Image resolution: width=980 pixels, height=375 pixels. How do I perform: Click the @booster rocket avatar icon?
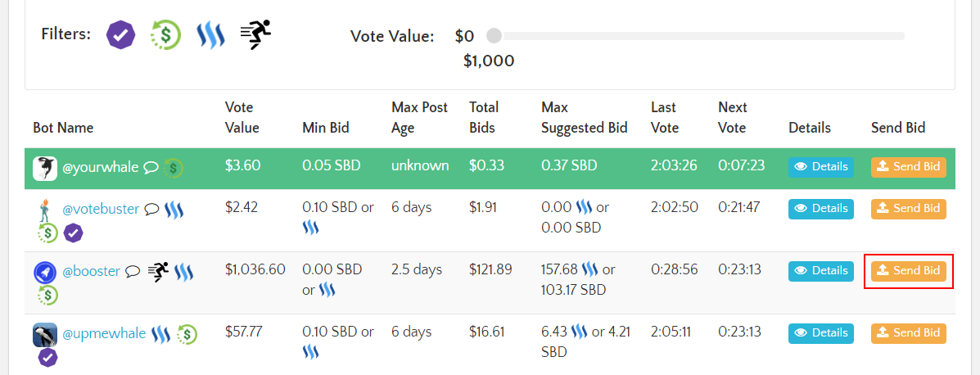click(x=45, y=273)
